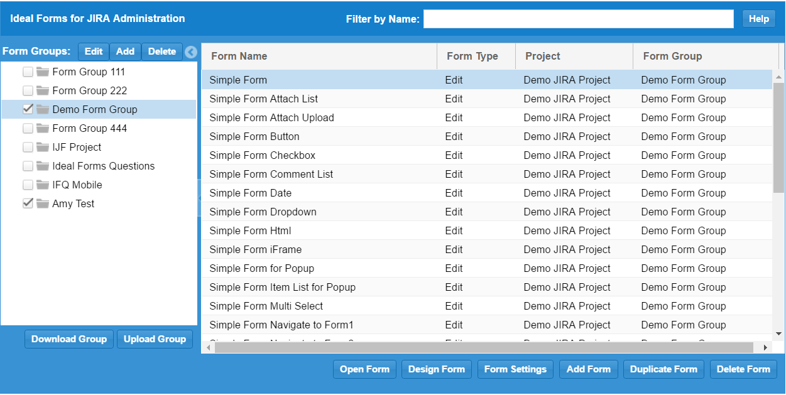Screen dimensions: 786x395
Task: Select folder icon next to IFQ Mobile
Action: (43, 185)
